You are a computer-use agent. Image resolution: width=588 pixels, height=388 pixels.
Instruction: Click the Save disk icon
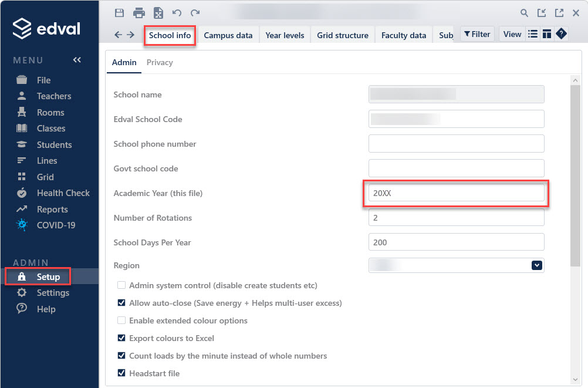[x=119, y=13]
